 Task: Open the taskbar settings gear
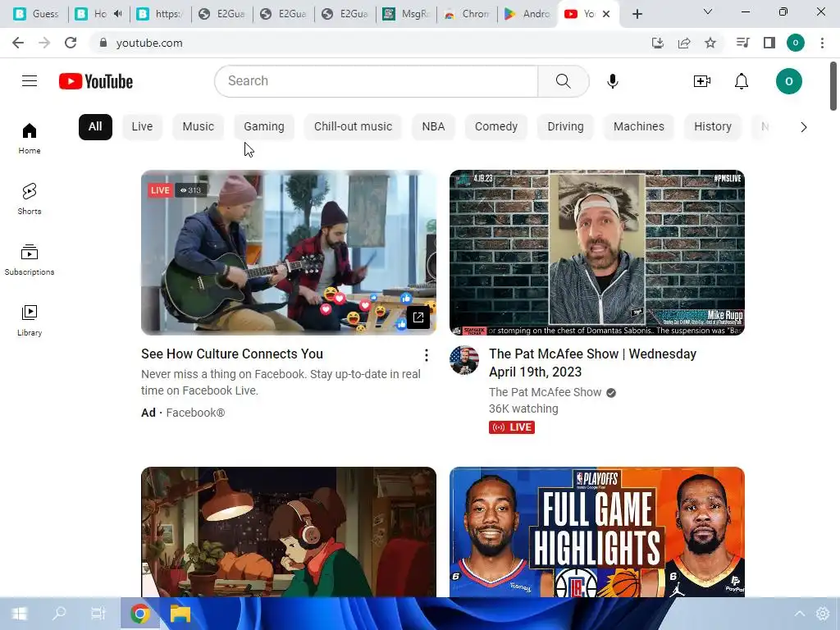click(x=822, y=614)
